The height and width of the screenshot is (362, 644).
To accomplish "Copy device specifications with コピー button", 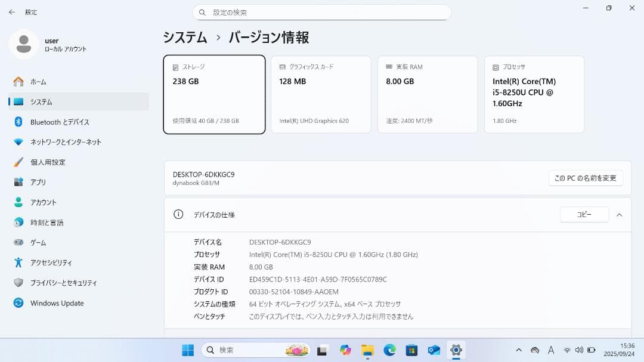I will pyautogui.click(x=584, y=214).
